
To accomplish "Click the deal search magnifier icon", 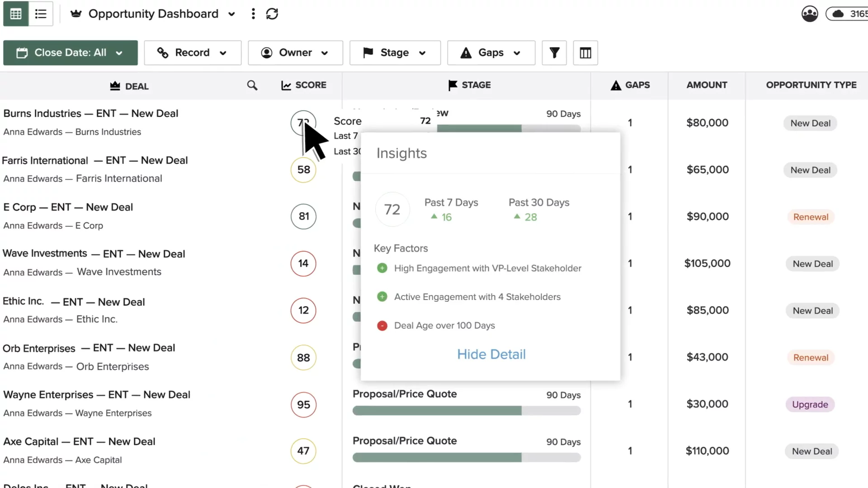I will (252, 85).
